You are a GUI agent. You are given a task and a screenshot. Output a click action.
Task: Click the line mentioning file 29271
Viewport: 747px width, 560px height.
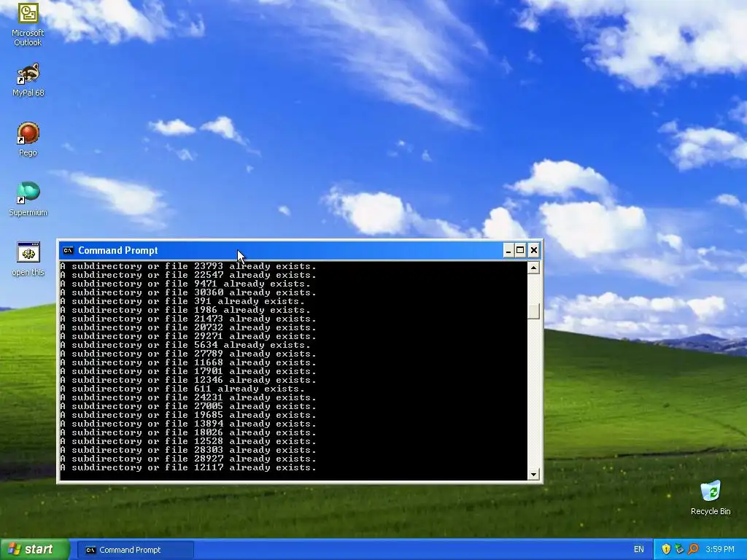tap(188, 336)
